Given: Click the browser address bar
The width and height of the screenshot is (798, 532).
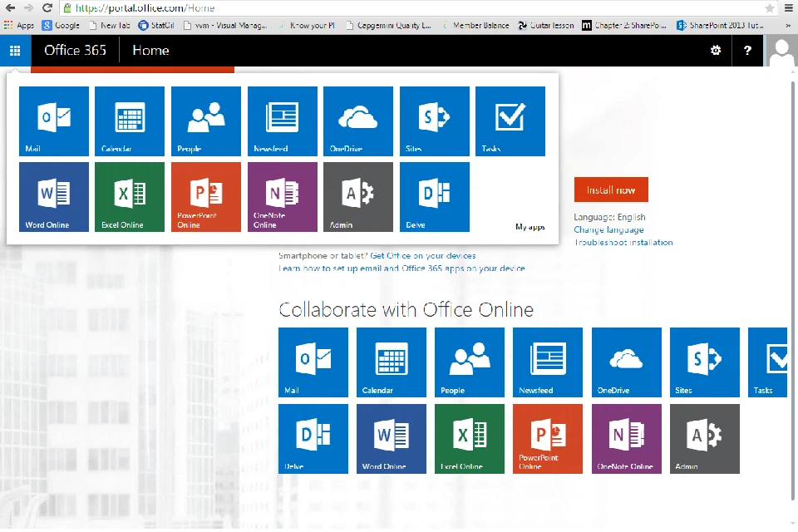Looking at the screenshot, I should [416, 7].
